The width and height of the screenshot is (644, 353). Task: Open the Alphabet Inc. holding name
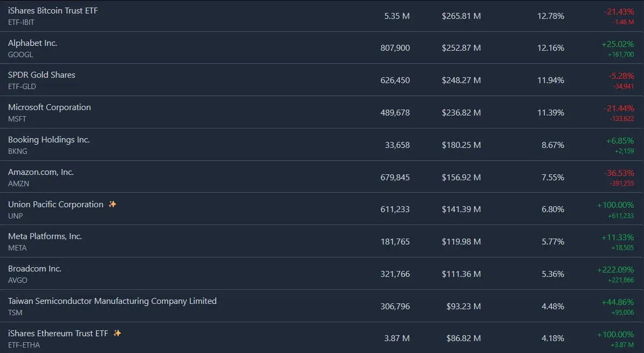(x=32, y=43)
